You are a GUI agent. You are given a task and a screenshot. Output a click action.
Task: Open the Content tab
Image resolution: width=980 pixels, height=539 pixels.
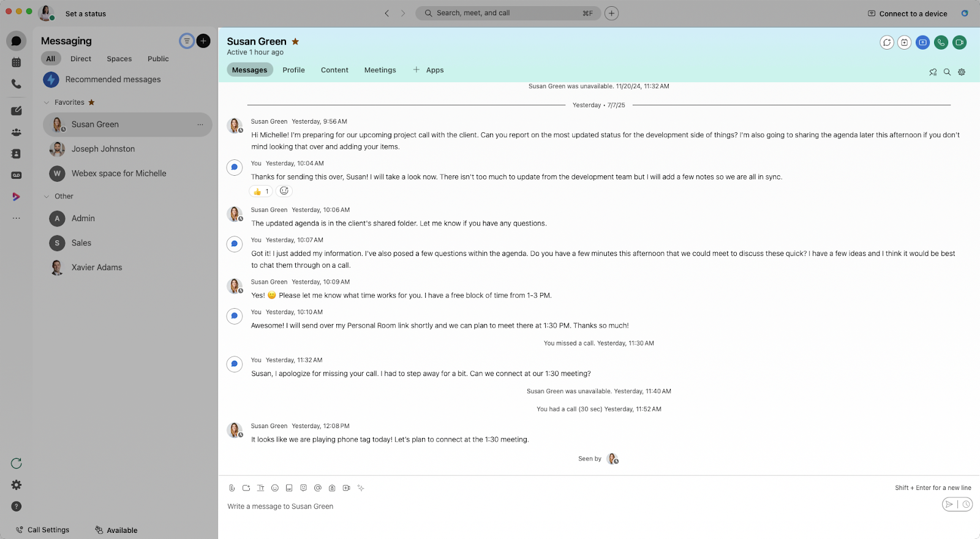(x=334, y=70)
